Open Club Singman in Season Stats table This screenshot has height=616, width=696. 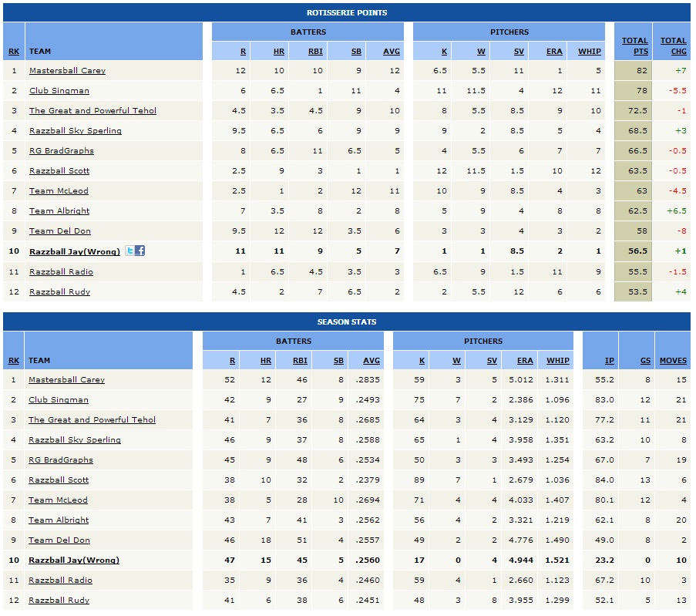click(59, 399)
